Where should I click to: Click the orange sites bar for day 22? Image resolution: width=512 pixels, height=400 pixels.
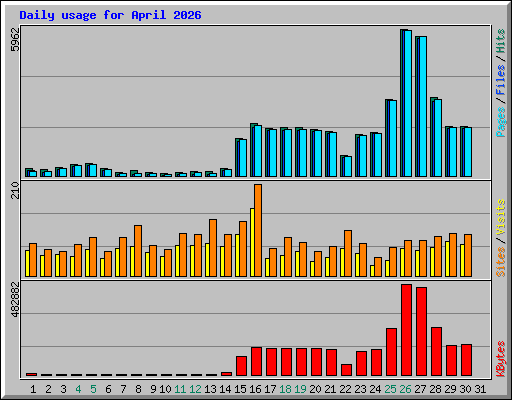click(x=348, y=253)
